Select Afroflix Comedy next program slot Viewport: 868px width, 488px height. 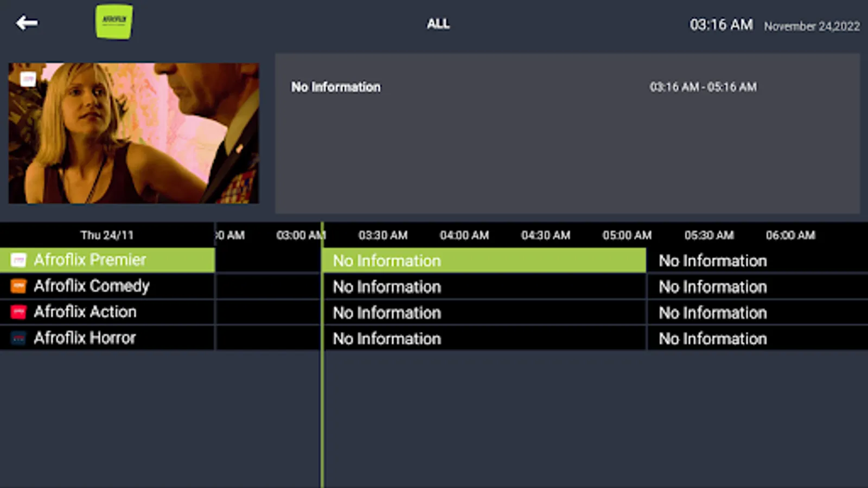coord(758,286)
